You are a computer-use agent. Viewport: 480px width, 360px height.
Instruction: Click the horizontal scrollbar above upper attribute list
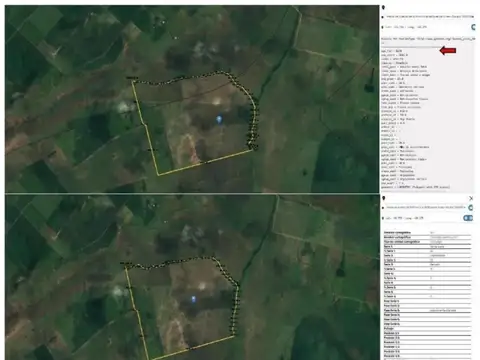[x=410, y=47]
